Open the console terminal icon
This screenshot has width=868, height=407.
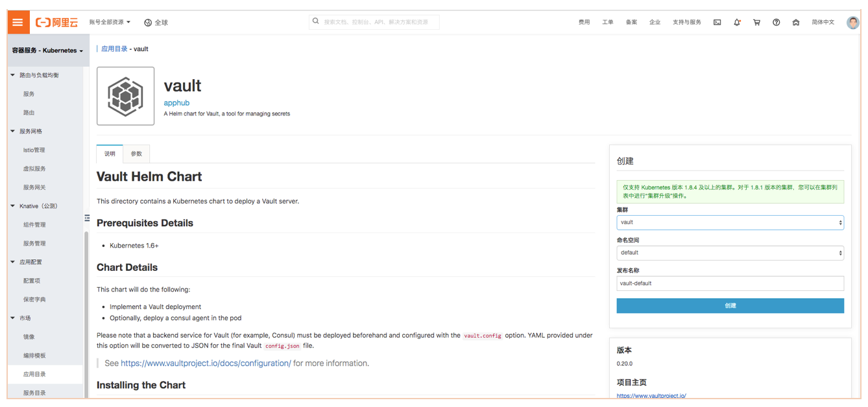click(717, 21)
